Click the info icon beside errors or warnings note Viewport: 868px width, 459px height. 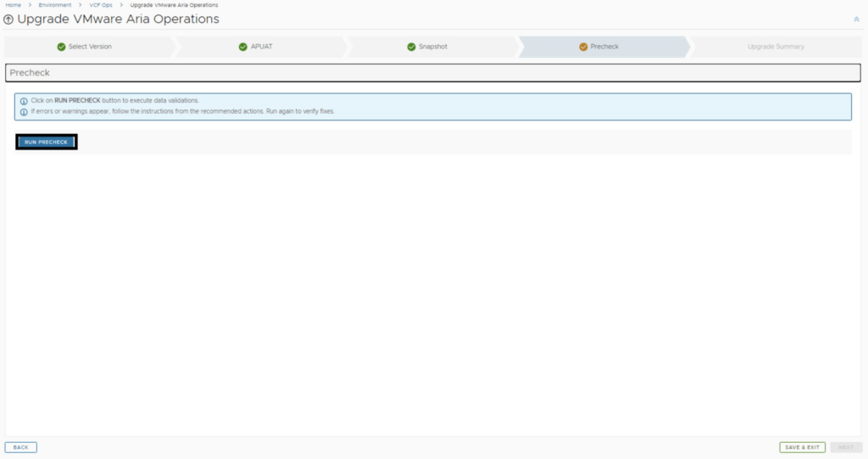[24, 111]
